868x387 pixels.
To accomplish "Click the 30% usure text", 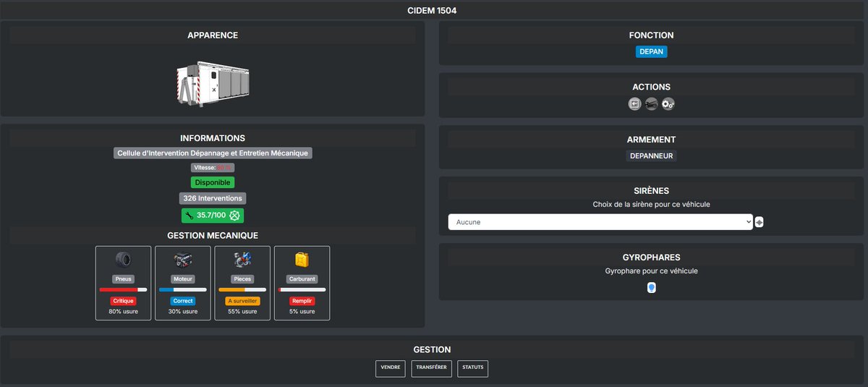I will tap(183, 312).
